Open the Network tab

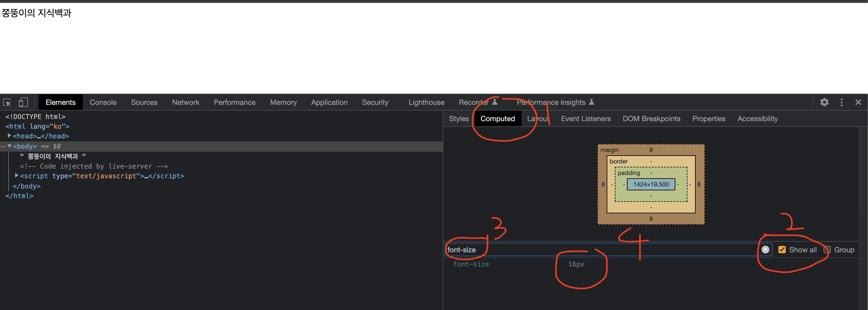coord(185,102)
